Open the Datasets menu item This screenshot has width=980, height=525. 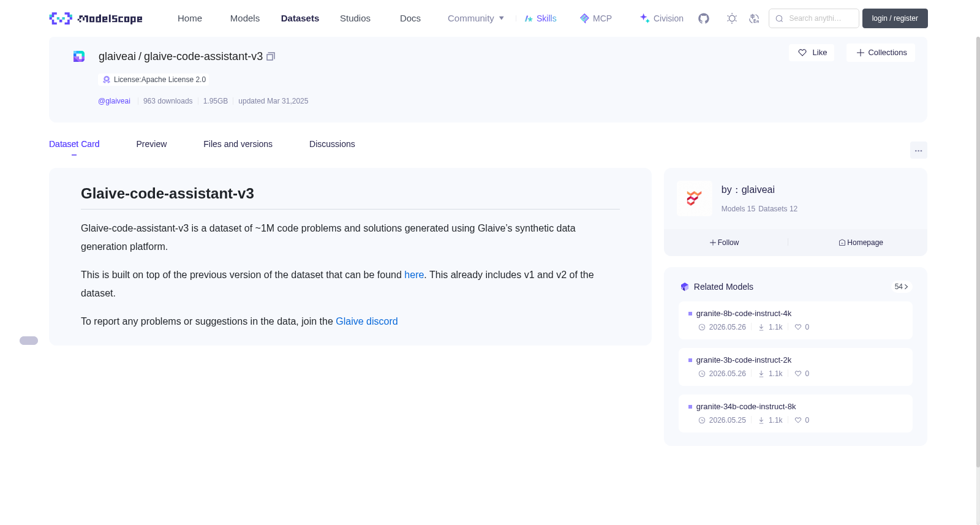pyautogui.click(x=300, y=18)
